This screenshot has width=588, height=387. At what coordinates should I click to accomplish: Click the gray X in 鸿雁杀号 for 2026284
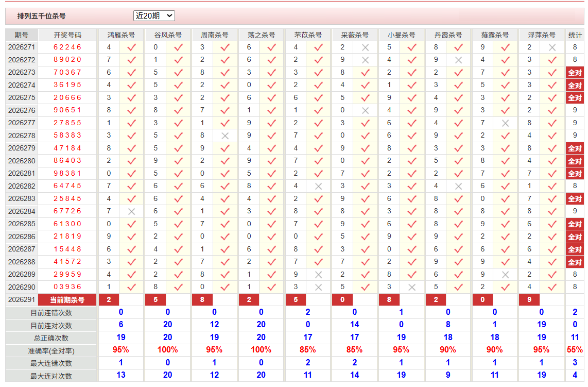(x=132, y=212)
